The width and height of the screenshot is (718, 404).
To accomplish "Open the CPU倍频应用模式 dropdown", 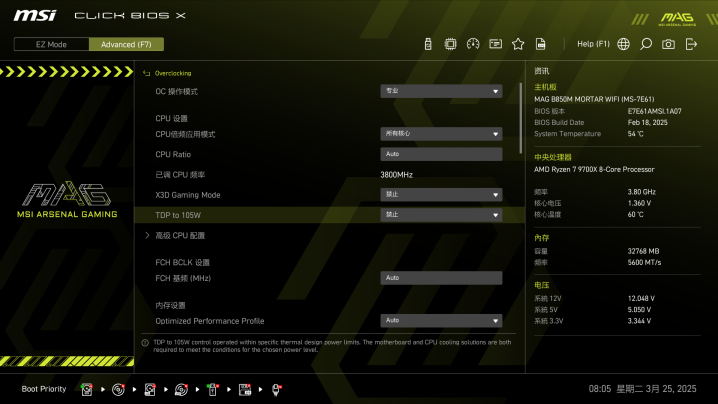I will (x=441, y=134).
